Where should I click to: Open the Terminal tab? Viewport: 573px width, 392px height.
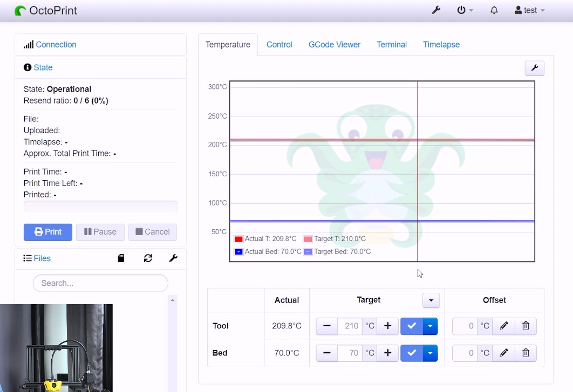coord(391,45)
